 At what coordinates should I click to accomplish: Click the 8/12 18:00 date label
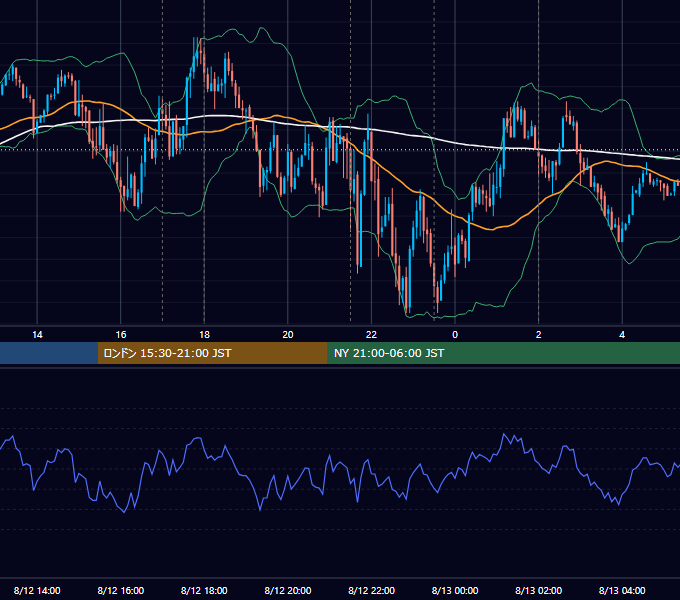tap(204, 590)
